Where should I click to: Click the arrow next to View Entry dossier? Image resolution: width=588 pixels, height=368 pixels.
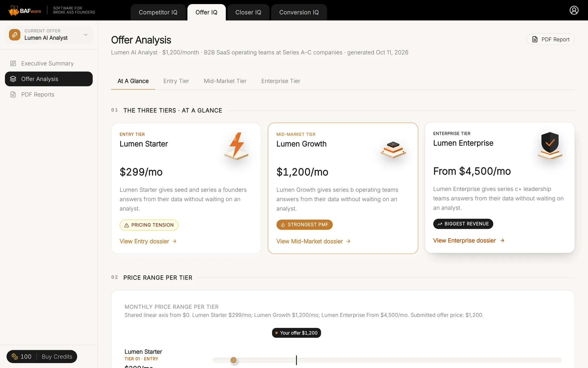click(x=174, y=241)
